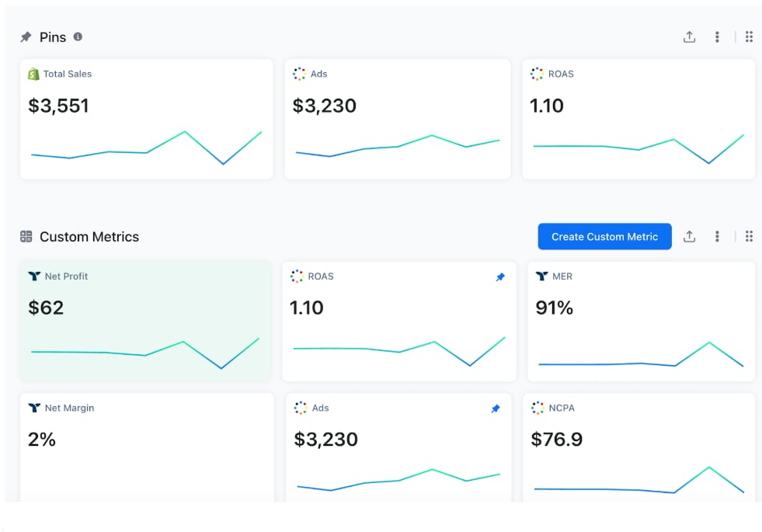Click the Shopify icon on Total Sales
The height and width of the screenshot is (532, 762).
pos(33,75)
